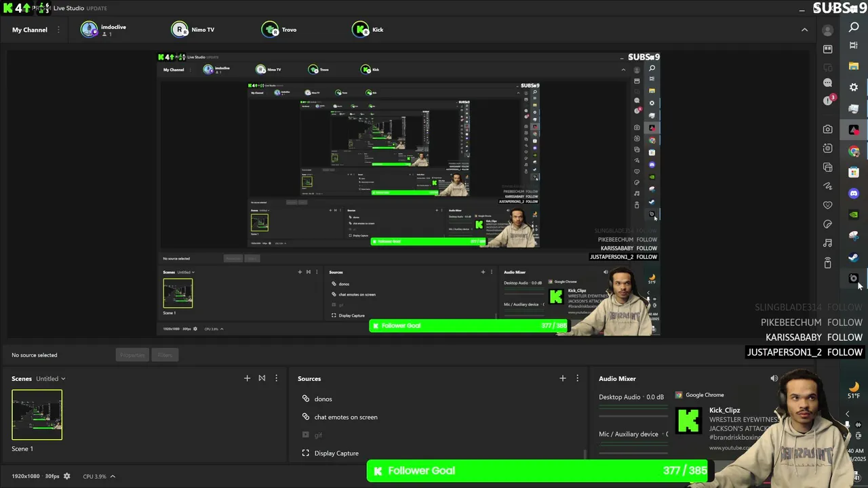Open Microsoft Store from taskbar

854,172
